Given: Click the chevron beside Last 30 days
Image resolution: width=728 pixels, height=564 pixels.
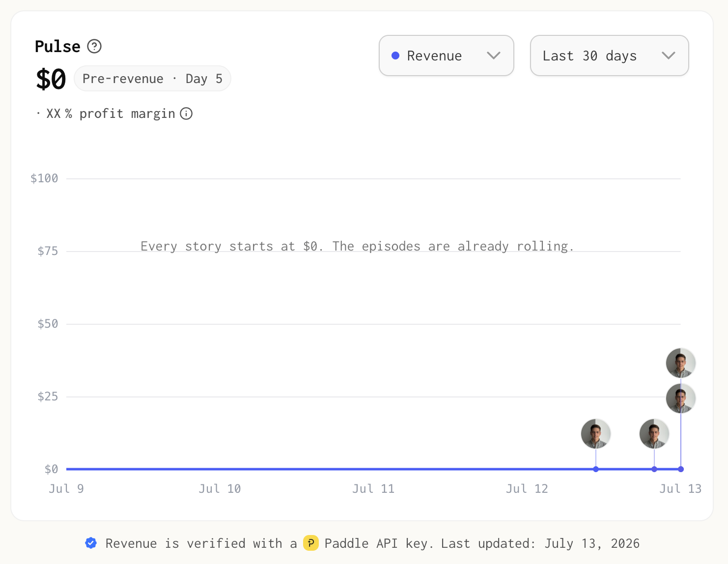Looking at the screenshot, I should (x=669, y=56).
